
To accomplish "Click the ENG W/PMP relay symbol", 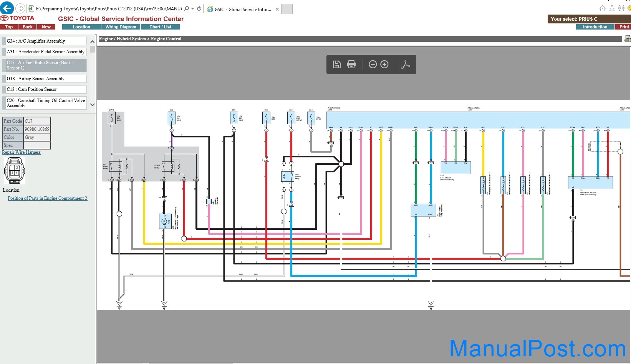I will (x=287, y=176).
